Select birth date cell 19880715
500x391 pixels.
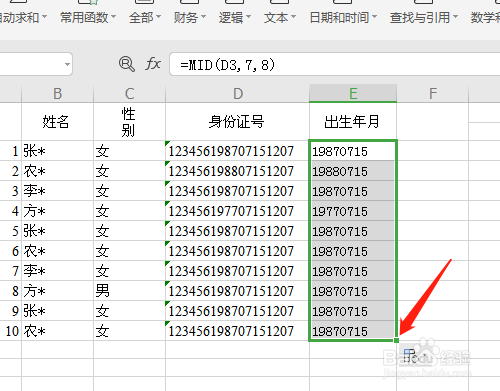[x=353, y=171]
